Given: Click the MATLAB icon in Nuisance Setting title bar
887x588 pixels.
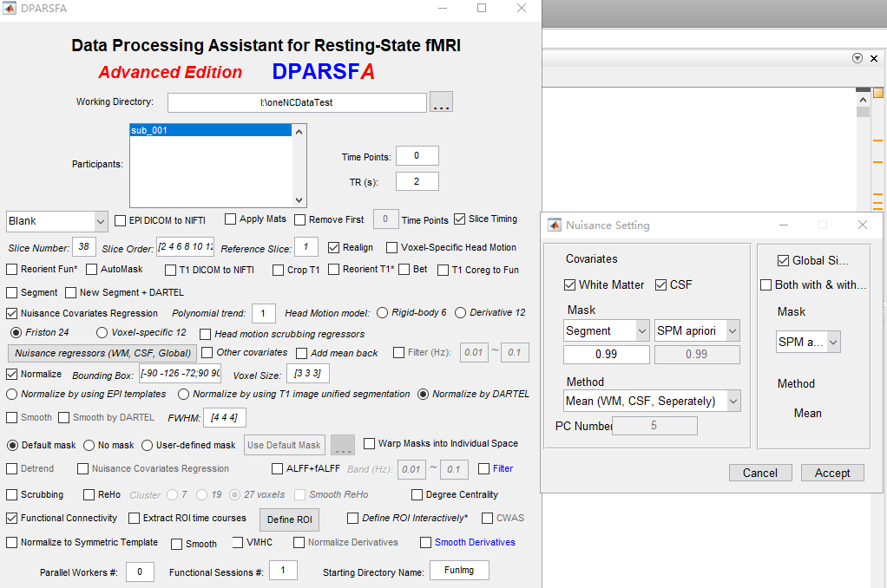Looking at the screenshot, I should (x=555, y=225).
